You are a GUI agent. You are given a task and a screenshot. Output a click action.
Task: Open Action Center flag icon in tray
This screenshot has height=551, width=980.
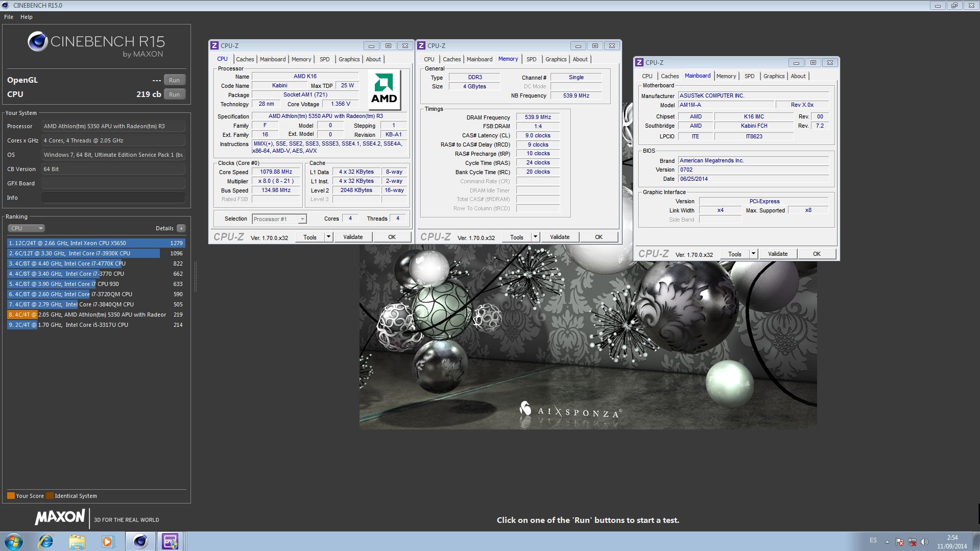click(x=900, y=542)
